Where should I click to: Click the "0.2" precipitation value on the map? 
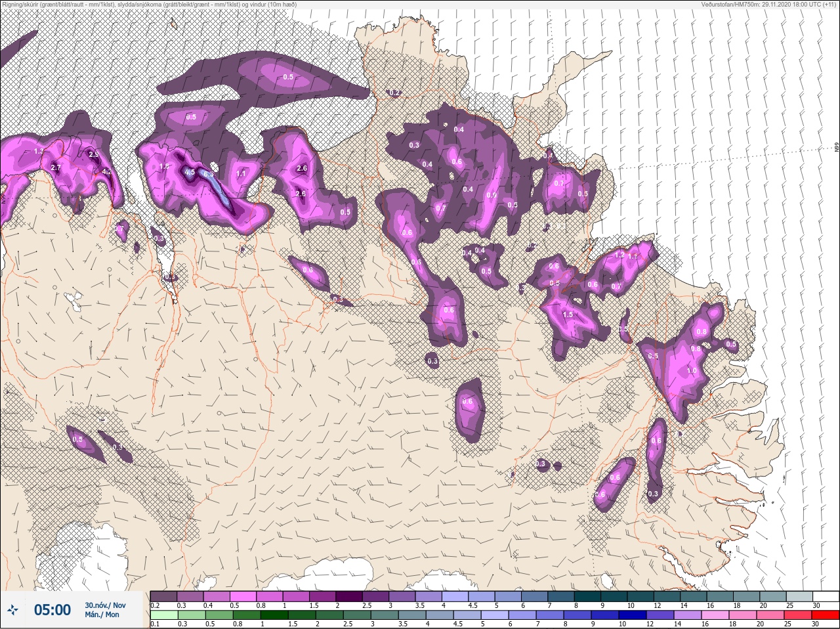tap(394, 93)
